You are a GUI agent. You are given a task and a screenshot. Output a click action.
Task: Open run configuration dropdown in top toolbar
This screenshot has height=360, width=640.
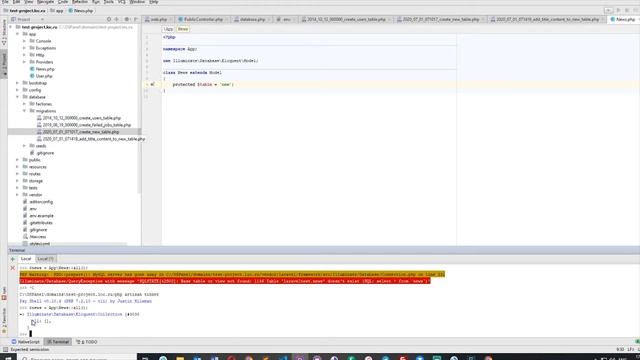click(608, 10)
